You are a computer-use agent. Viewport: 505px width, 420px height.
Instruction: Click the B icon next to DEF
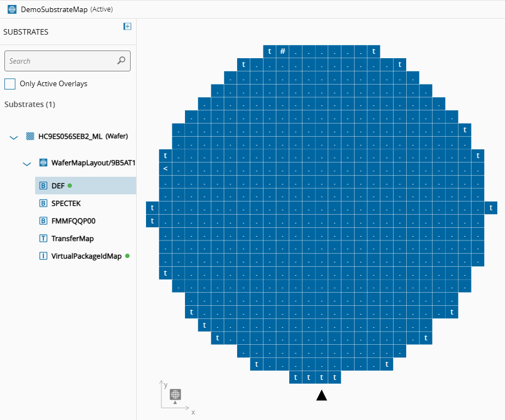(43, 186)
